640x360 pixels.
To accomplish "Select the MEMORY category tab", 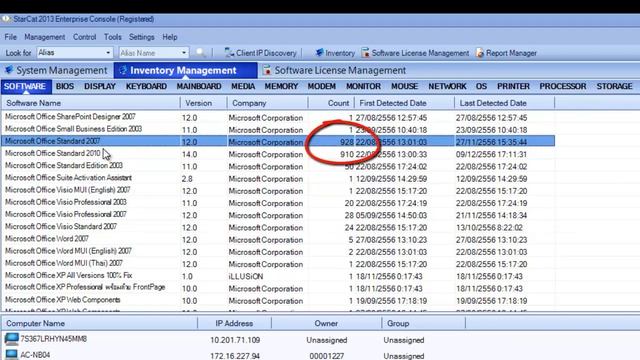I will pyautogui.click(x=281, y=87).
